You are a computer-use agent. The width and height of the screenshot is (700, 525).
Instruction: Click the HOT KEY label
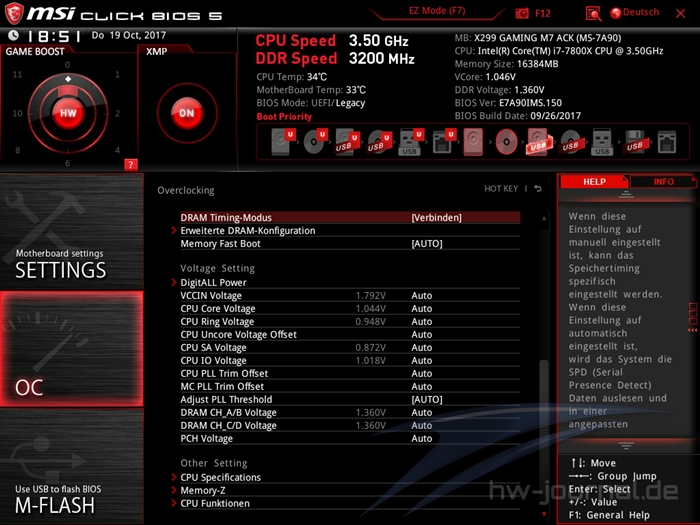501,189
